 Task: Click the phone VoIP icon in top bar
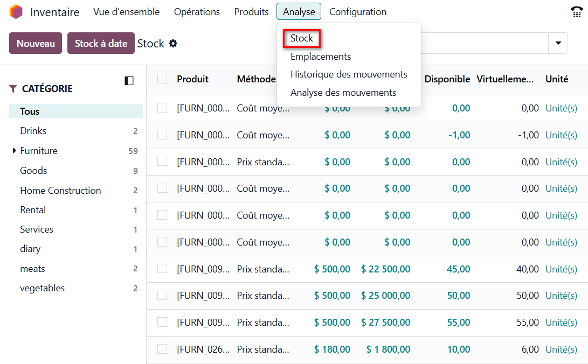[x=576, y=12]
